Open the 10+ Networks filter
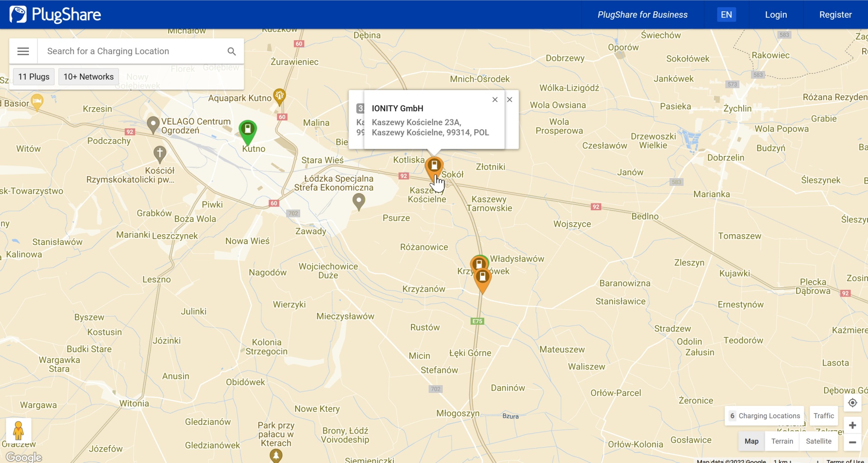The image size is (868, 463). pos(89,77)
